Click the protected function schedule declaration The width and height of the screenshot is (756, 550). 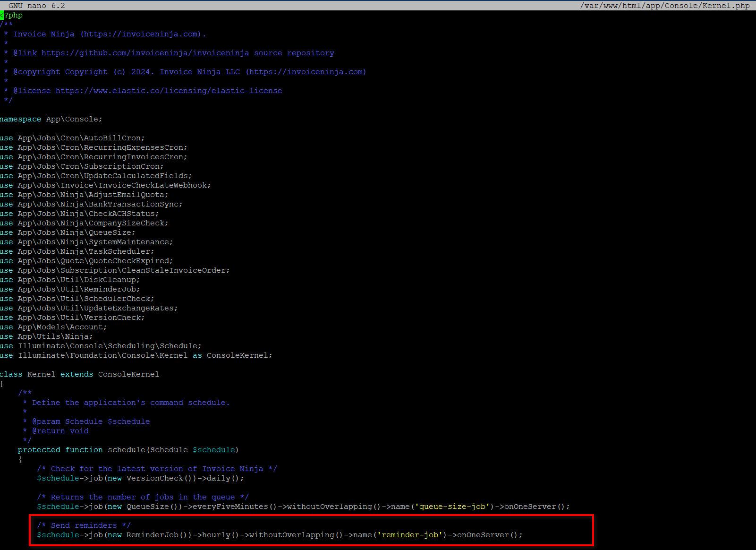pyautogui.click(x=128, y=450)
